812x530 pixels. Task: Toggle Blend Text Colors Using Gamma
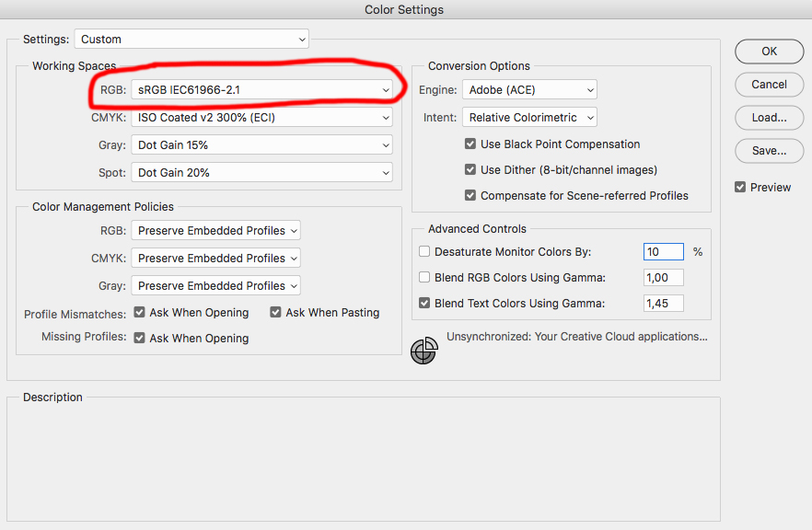click(x=424, y=303)
